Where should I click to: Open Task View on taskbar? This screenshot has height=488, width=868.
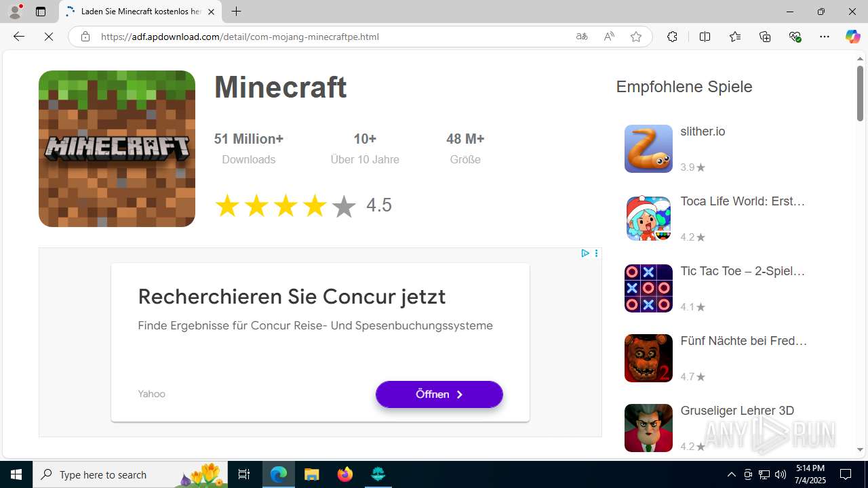tap(245, 474)
